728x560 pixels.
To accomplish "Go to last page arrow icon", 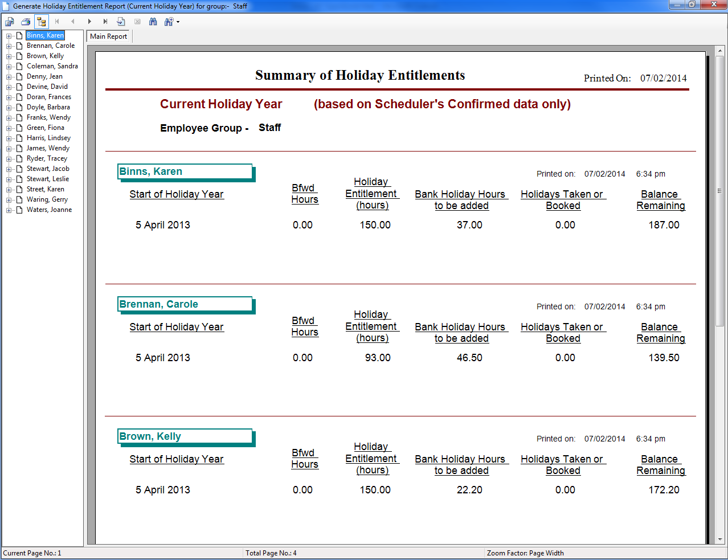I will tap(105, 22).
